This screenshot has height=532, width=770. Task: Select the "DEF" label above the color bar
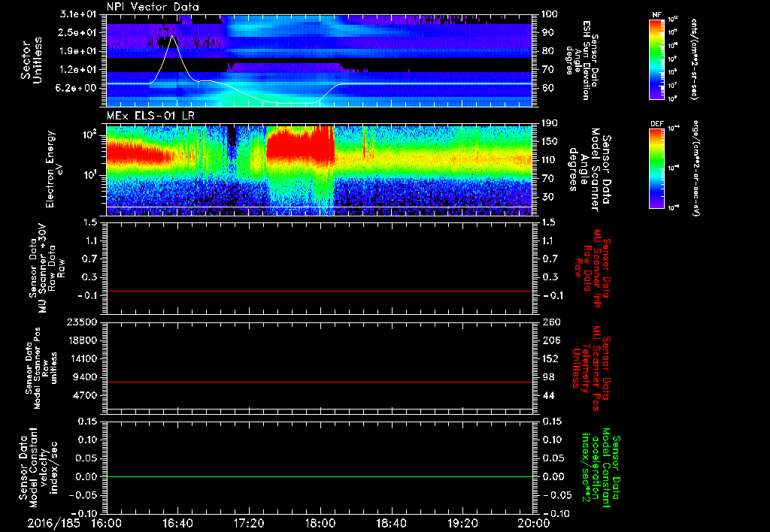657,124
